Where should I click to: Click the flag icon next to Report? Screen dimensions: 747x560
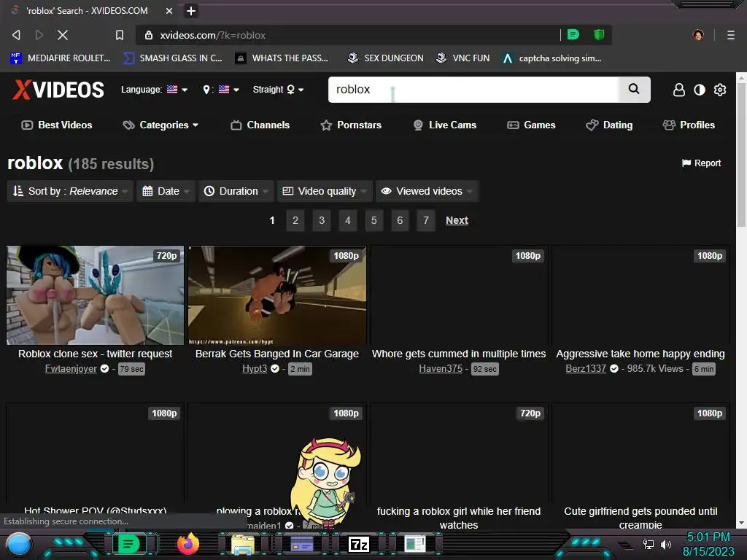[x=686, y=163]
